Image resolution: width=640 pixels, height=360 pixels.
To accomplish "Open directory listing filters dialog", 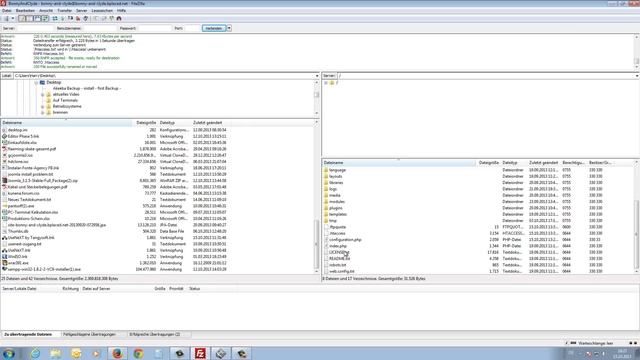I will pos(96,18).
